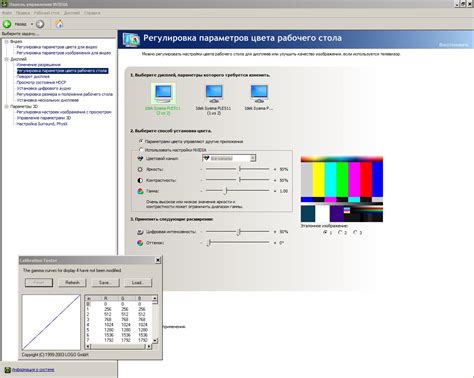Choose reference image 3 radio button
Image resolution: width=474 pixels, height=378 pixels.
click(x=355, y=232)
